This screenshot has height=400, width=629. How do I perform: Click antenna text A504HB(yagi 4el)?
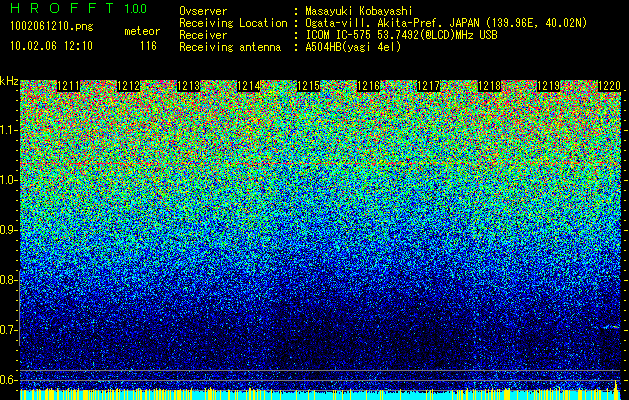click(353, 47)
